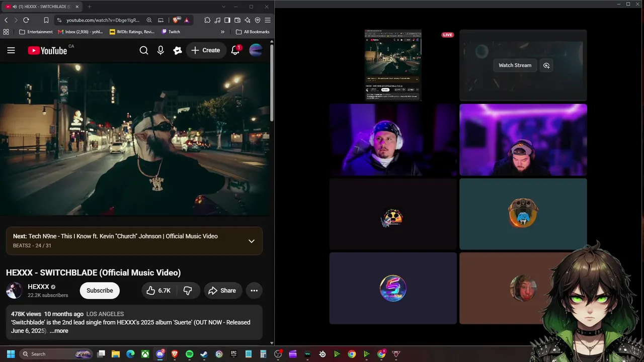Click Watch Stream in the call window
Image resolution: width=644 pixels, height=362 pixels.
point(515,65)
